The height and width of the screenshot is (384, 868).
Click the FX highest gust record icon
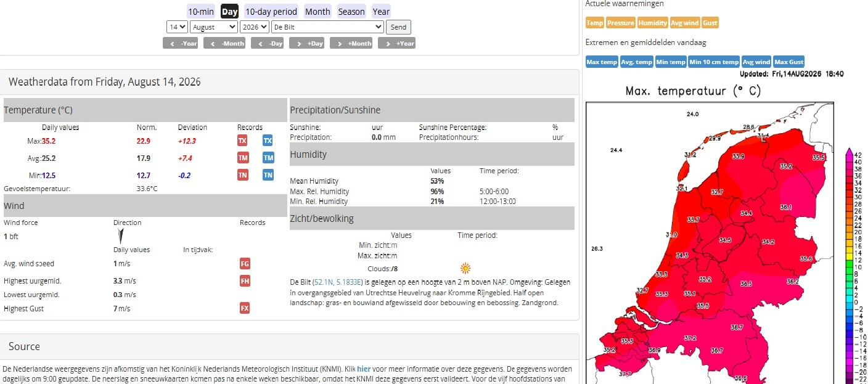point(245,308)
